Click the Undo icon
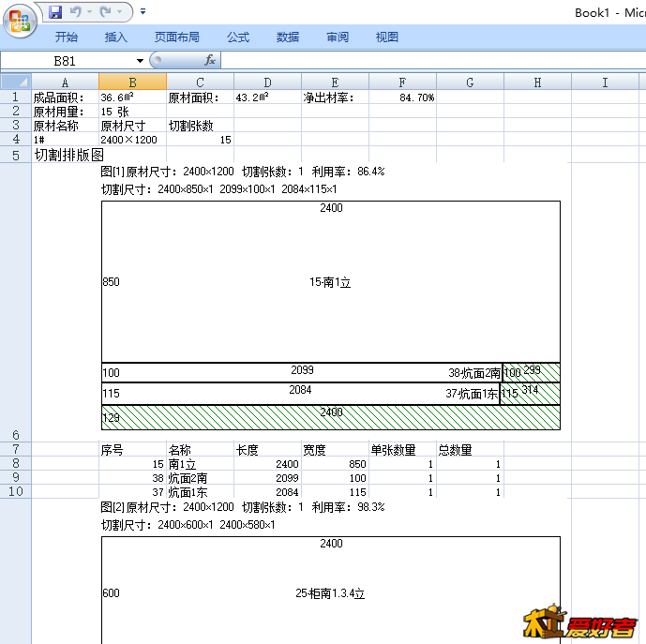 (76, 12)
